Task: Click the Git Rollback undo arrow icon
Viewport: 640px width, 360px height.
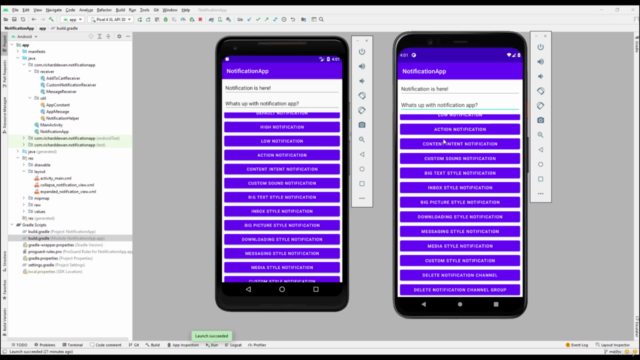Action: tap(293, 20)
